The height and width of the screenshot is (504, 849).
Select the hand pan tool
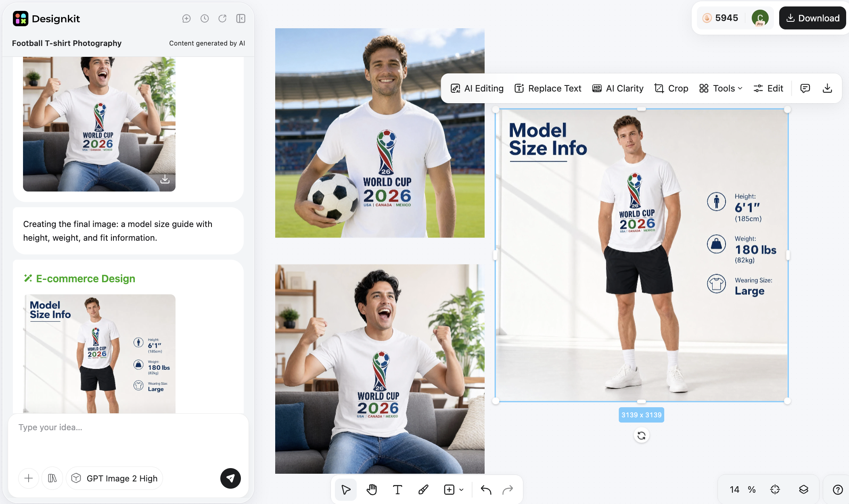pos(372,489)
